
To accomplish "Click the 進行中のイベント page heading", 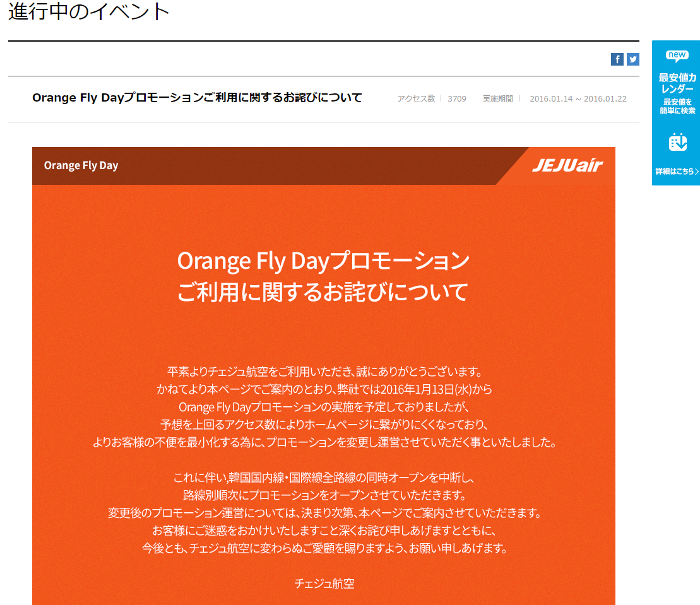I will click(89, 11).
